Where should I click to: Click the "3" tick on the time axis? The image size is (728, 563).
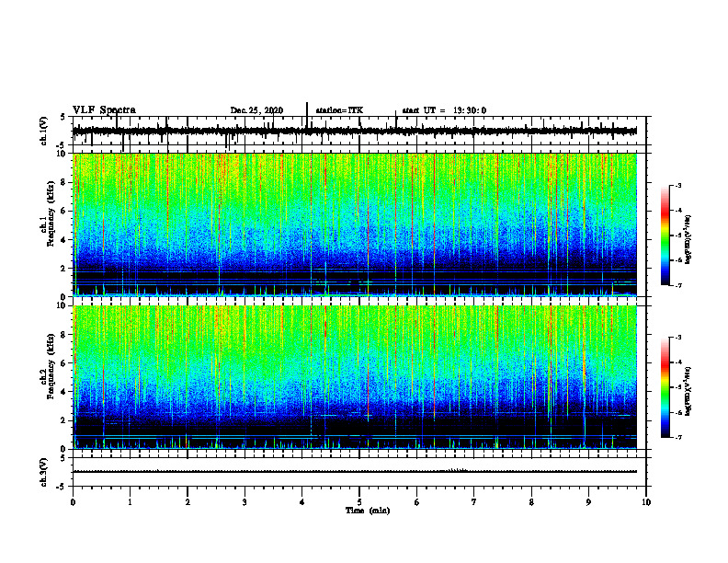tap(245, 502)
